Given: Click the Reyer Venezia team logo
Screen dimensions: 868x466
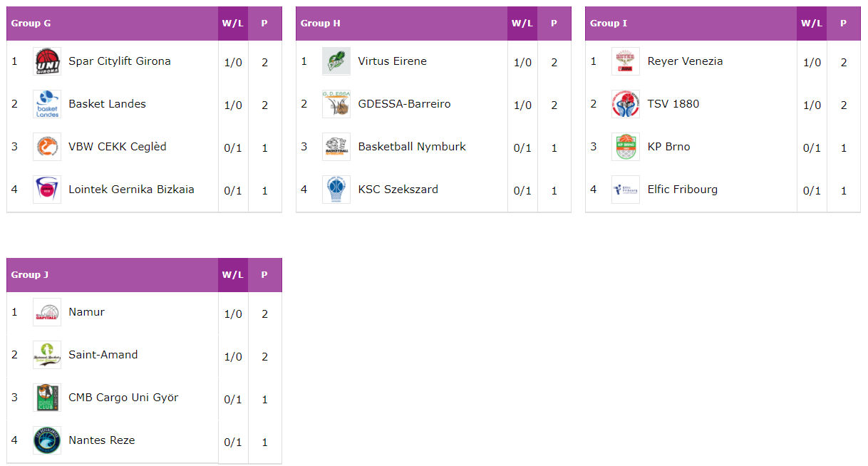Looking at the screenshot, I should pyautogui.click(x=626, y=61).
